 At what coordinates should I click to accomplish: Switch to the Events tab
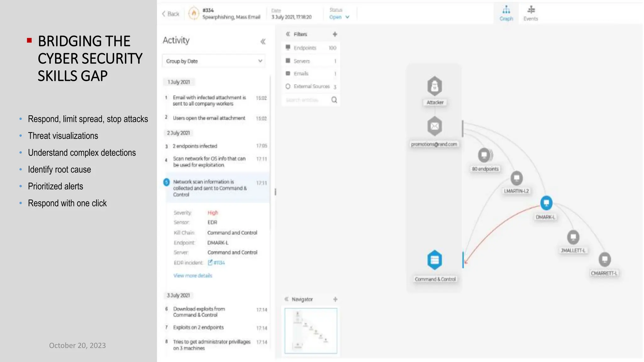tap(531, 13)
